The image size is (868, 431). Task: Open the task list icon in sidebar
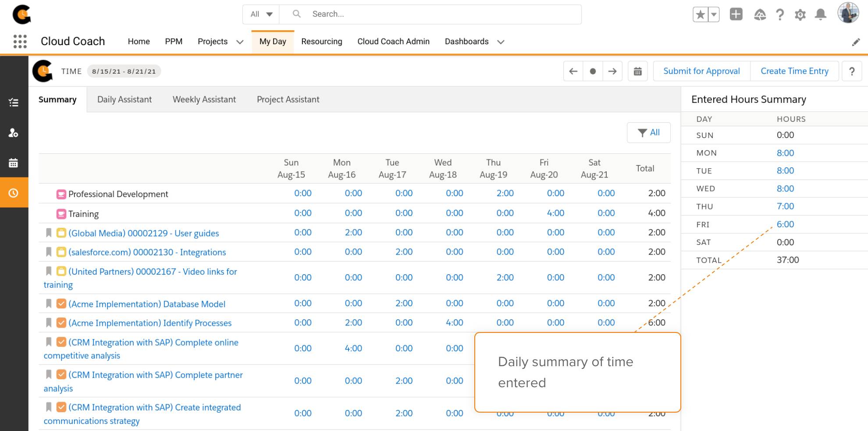point(14,102)
